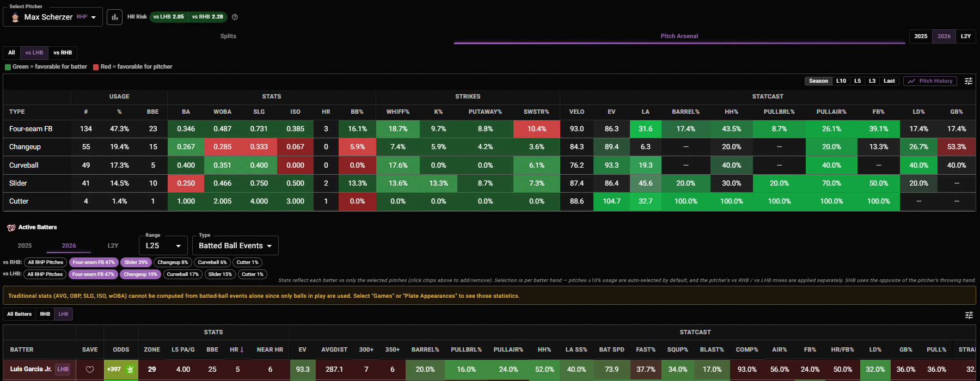Save Luis Garcia Jr. with the heart icon
The width and height of the screenshot is (980, 381).
click(x=90, y=370)
